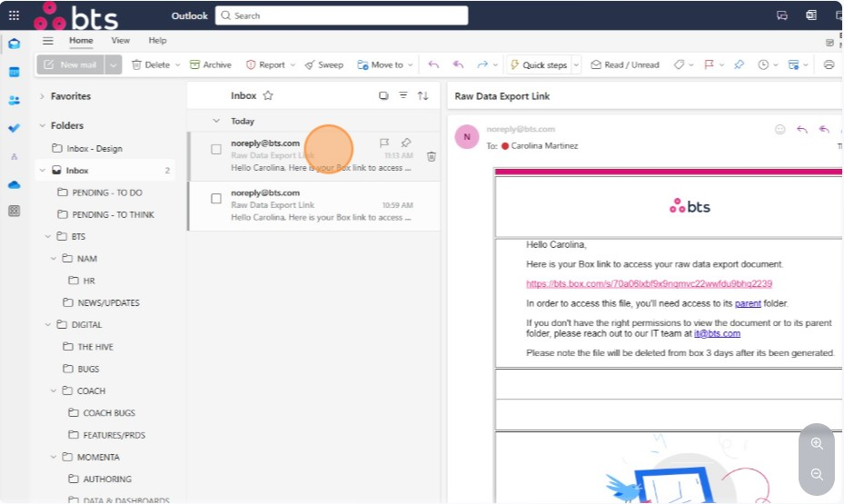Click Reply arrow in reading pane header
The height and width of the screenshot is (504, 844).
(x=802, y=129)
